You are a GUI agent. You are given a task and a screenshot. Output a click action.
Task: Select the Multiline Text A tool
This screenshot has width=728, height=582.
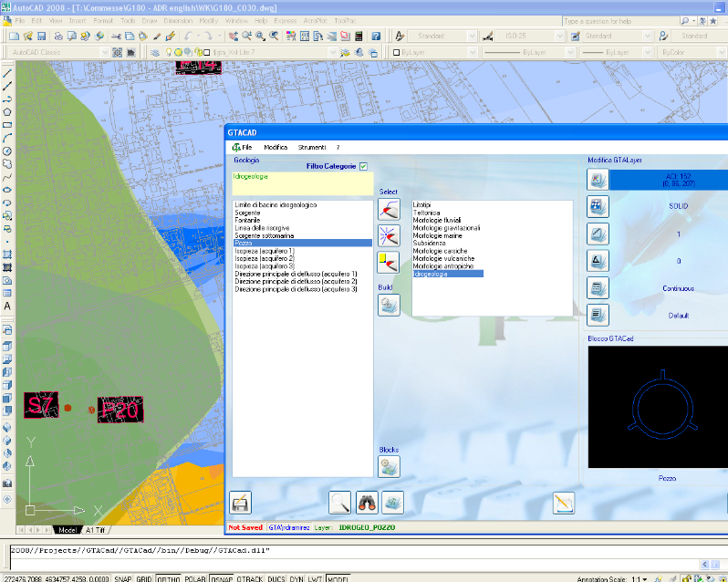tap(7, 307)
